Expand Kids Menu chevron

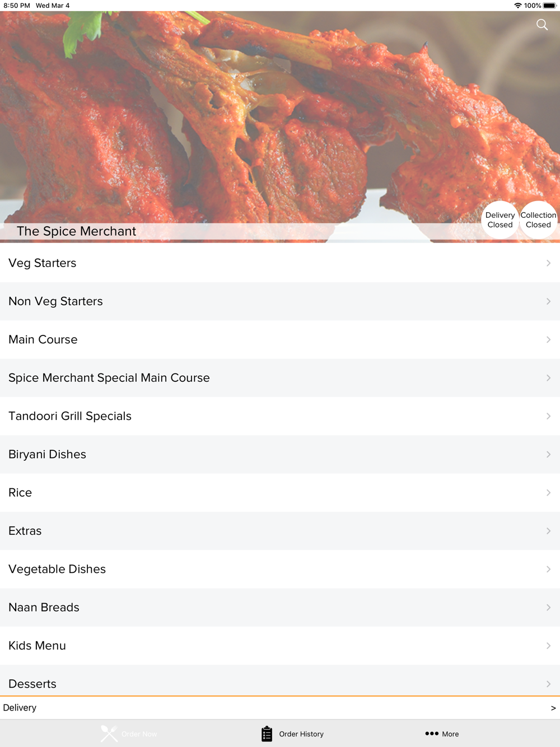(548, 646)
